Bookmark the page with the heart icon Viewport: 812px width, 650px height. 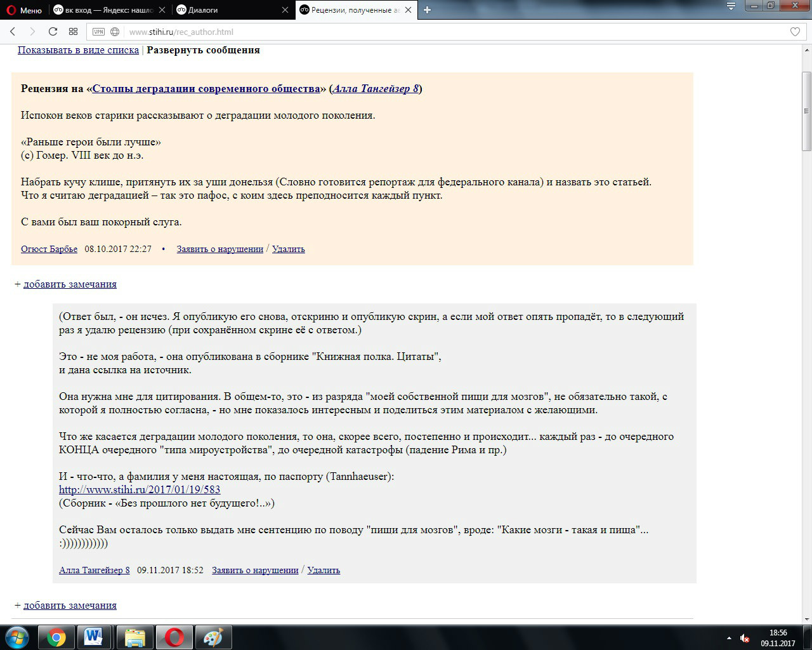coord(795,32)
